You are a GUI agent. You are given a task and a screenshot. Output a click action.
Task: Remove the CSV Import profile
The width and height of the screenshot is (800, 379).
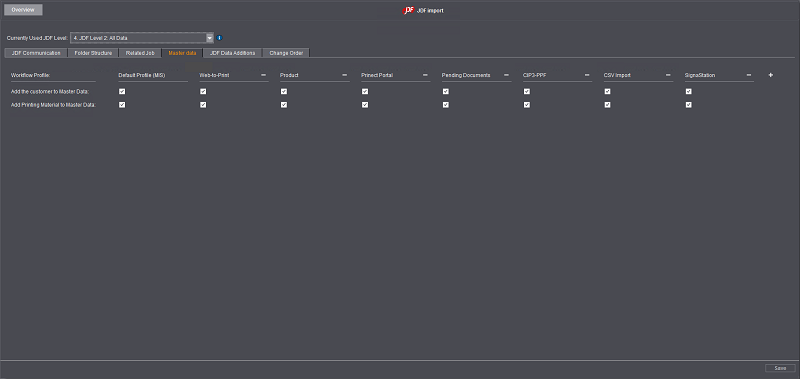(668, 75)
